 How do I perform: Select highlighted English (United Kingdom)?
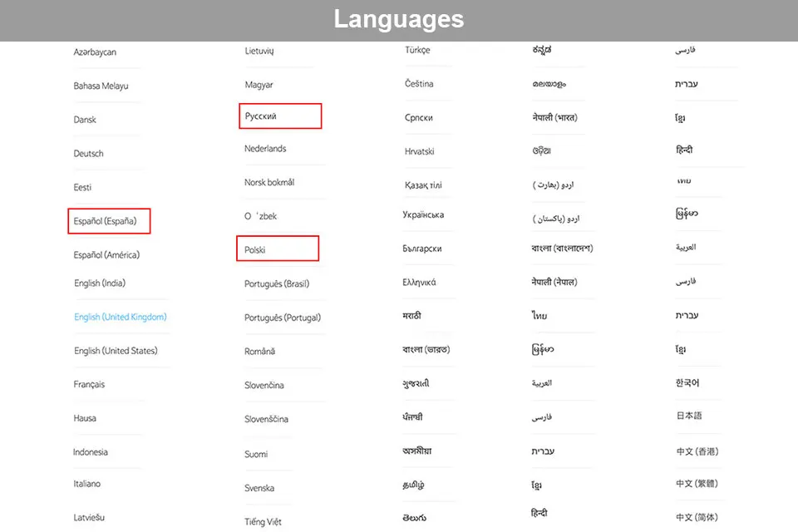pos(120,317)
